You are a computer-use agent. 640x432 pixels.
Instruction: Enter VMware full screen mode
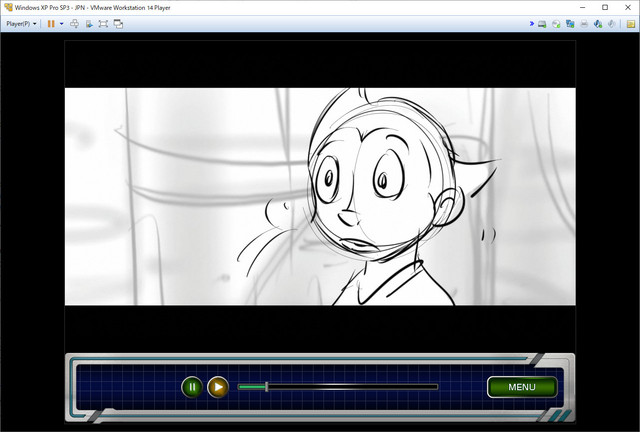tap(103, 24)
